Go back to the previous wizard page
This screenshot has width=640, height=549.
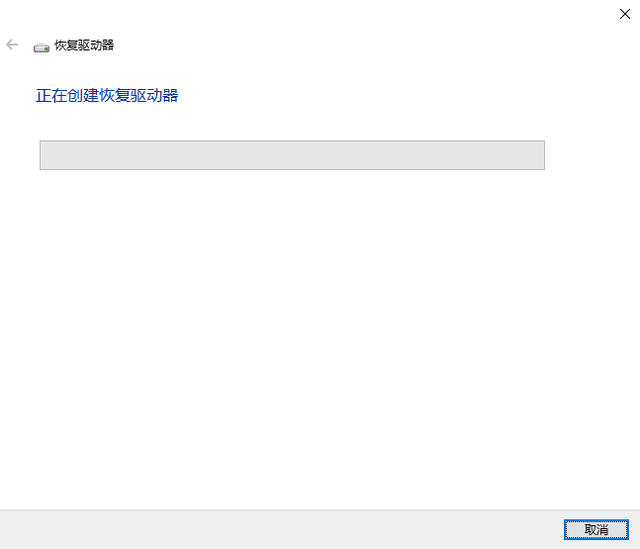coord(12,44)
